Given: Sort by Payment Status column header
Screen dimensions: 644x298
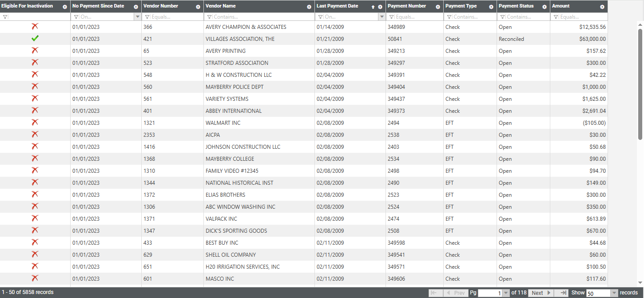Looking at the screenshot, I should pos(516,6).
